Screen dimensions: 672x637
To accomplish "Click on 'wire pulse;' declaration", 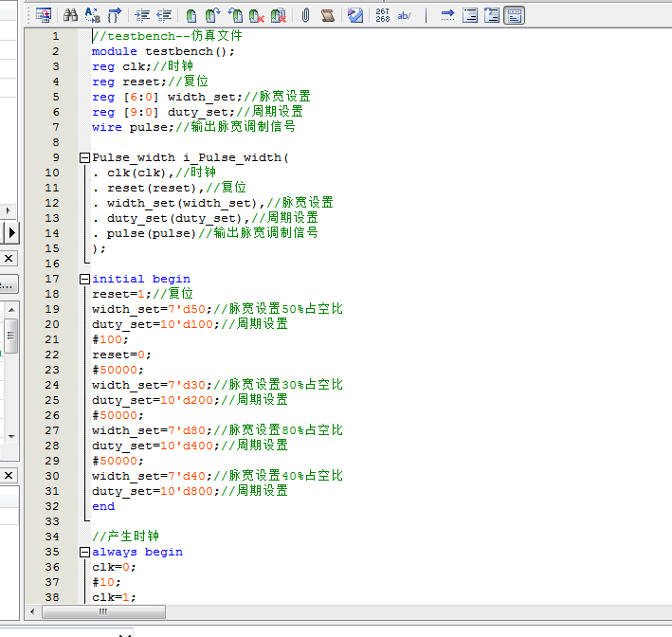I will pyautogui.click(x=134, y=127).
